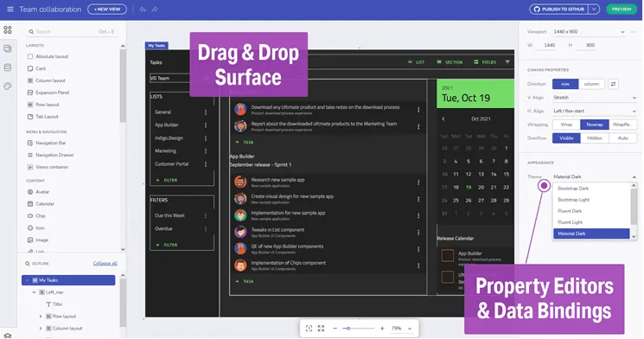Select the Chip component
Image resolution: width=644 pixels, height=339 pixels.
[x=36, y=215]
